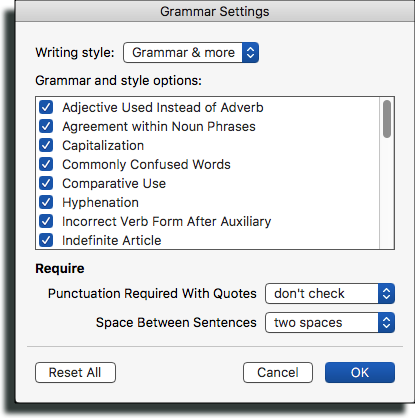The image size is (415, 418).
Task: Click Writing style blue arrow stepper
Action: coord(250,53)
